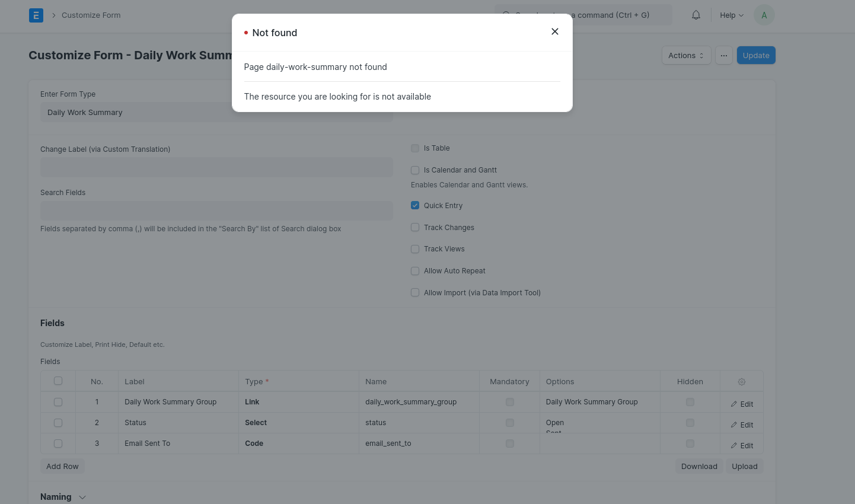Select row 1 checkbox in Fields table
855x504 pixels.
[58, 402]
